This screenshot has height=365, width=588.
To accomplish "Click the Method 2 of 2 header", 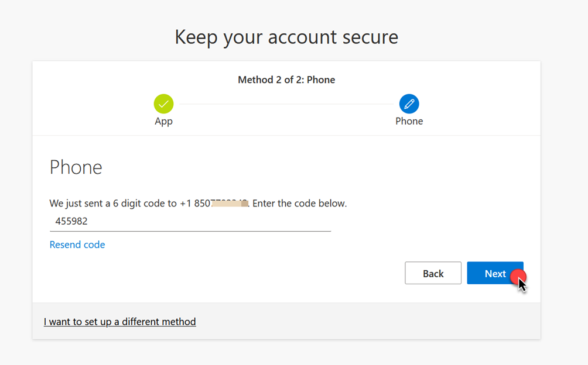I will tap(286, 80).
